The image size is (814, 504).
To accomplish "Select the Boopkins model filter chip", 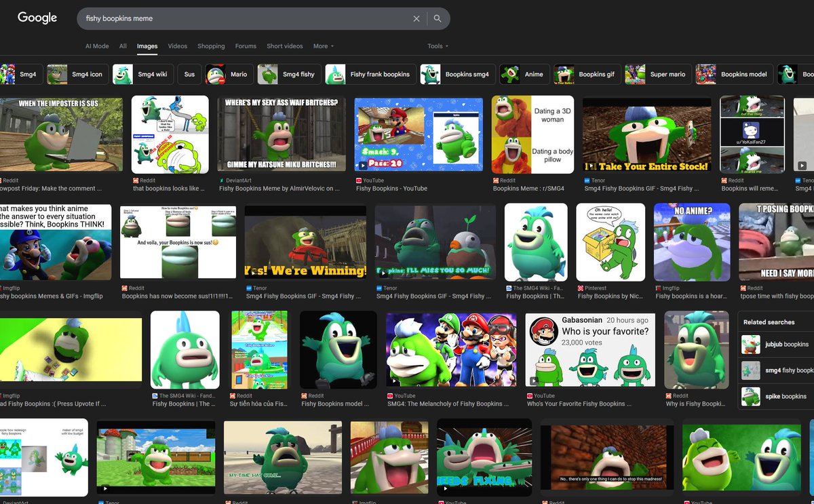I will point(734,74).
